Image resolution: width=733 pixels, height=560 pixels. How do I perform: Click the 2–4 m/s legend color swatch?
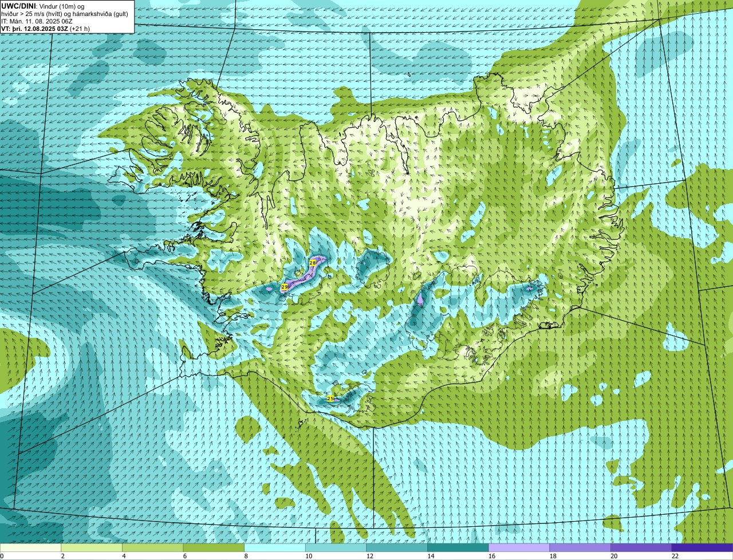point(91,547)
